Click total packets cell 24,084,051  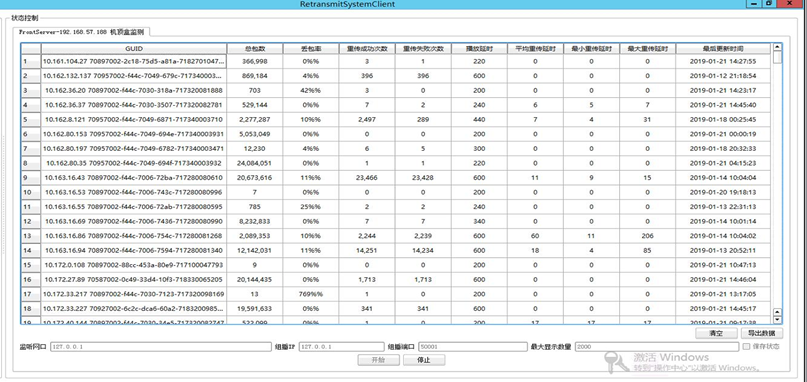point(254,163)
